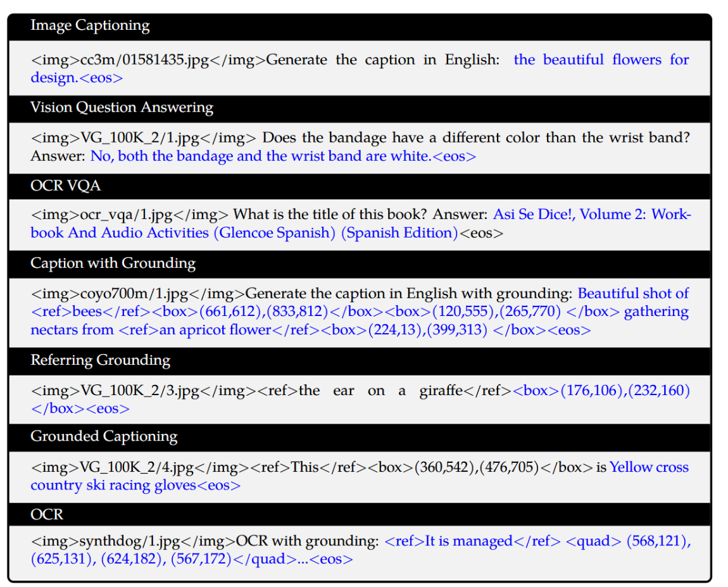The height and width of the screenshot is (587, 728).
Task: Click blue 'design.<eos>' text
Action: (x=77, y=77)
